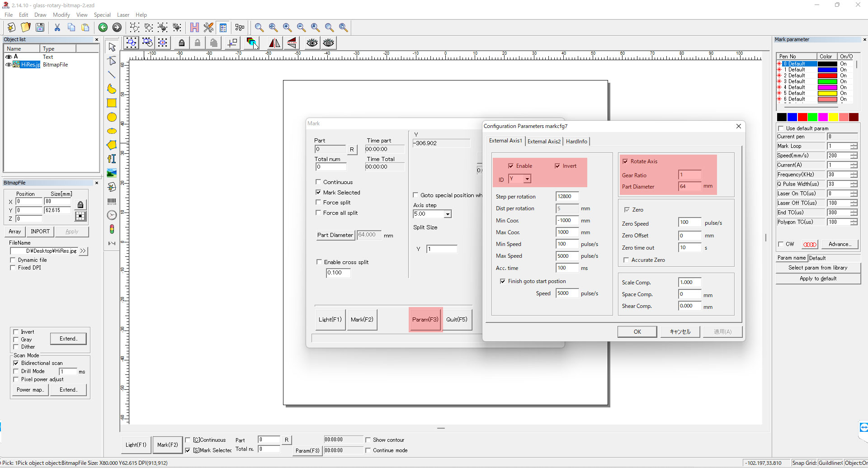The image size is (868, 468).
Task: Click the Step per rotation input field
Action: 567,196
